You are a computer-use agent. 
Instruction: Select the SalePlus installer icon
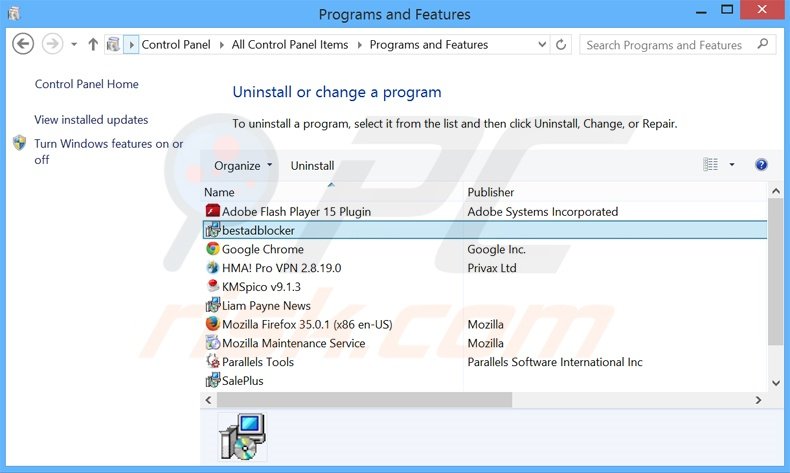[213, 380]
